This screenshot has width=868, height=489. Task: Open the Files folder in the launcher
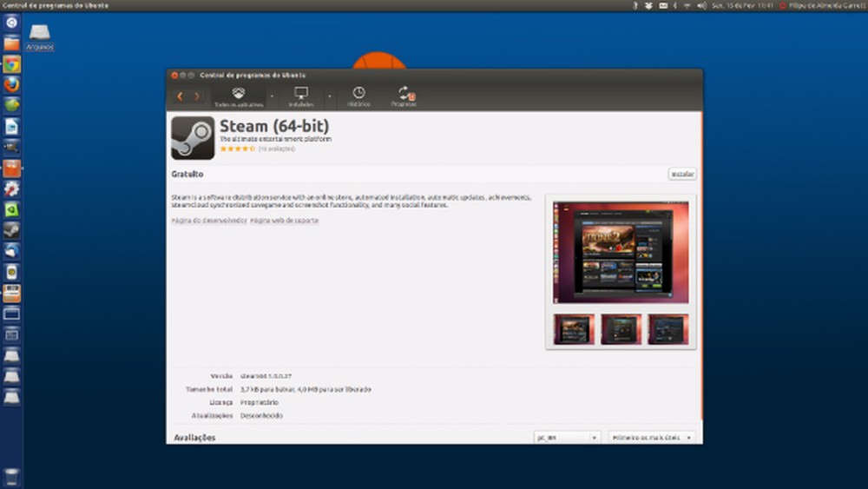[x=11, y=43]
